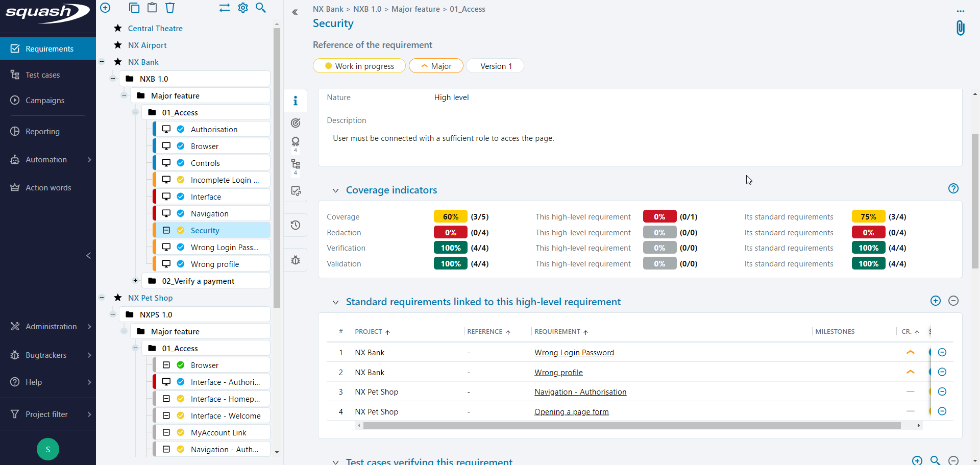Delete selected item with the trash icon

(x=170, y=8)
